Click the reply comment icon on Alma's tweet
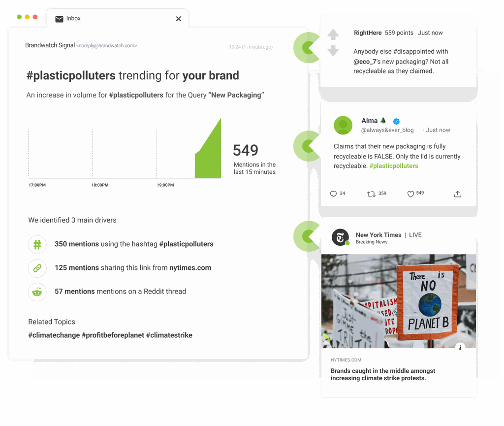Viewport: 504px width, 426px height. tap(333, 194)
